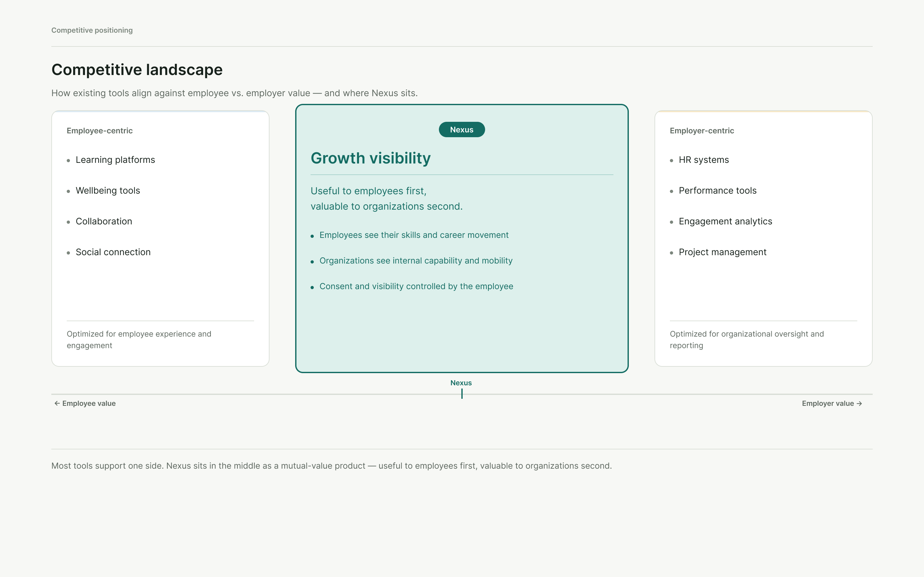Click the Competitive landscape page title
This screenshot has height=577, width=924.
(137, 70)
